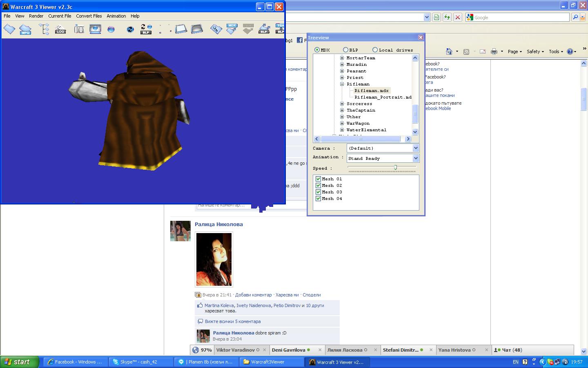Select the Local drives radio button

(x=375, y=50)
